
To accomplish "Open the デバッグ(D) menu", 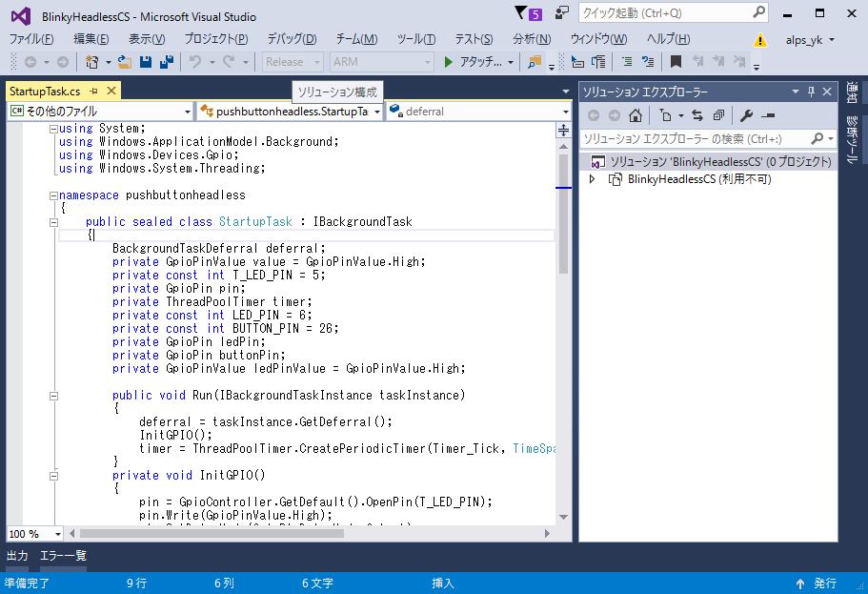I will (x=292, y=39).
